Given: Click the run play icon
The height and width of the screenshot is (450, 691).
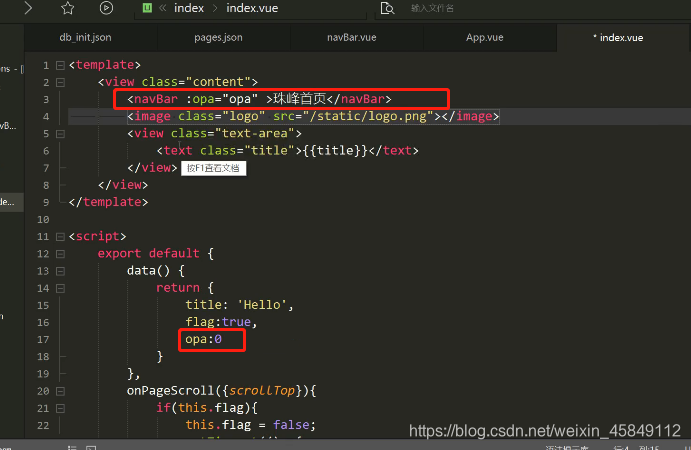Looking at the screenshot, I should coord(106,8).
